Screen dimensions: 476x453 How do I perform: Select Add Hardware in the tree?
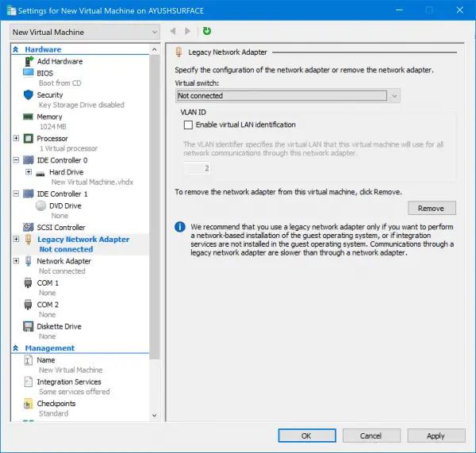pos(59,61)
